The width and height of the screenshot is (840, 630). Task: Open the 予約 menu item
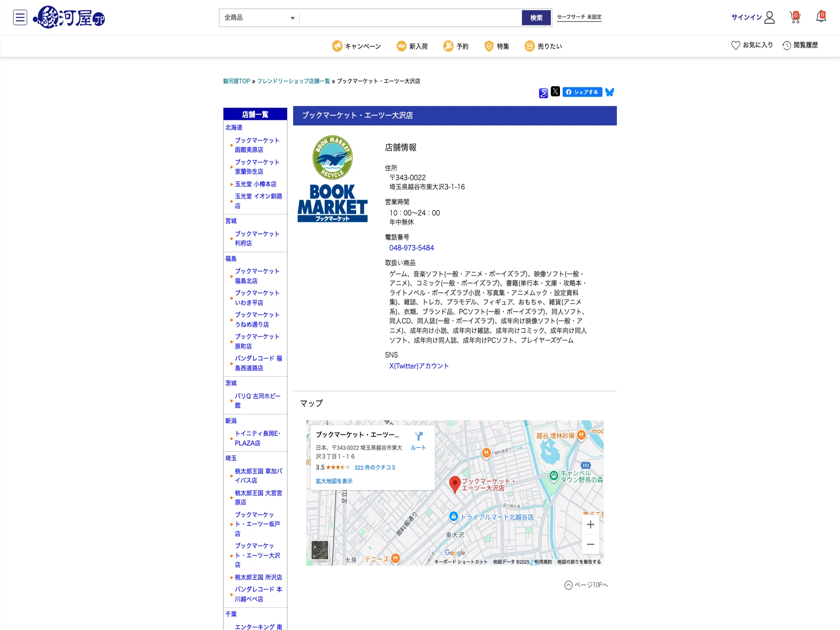[456, 46]
